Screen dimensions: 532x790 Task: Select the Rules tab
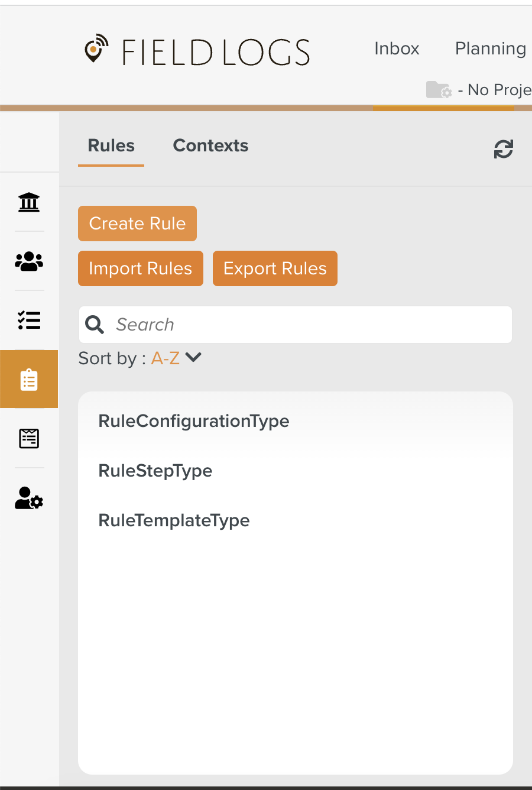(111, 145)
